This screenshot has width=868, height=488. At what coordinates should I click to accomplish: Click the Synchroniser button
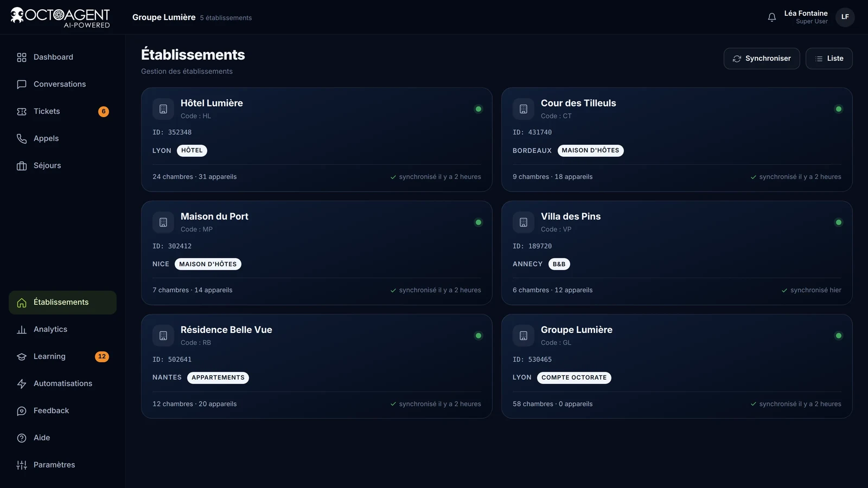point(762,59)
